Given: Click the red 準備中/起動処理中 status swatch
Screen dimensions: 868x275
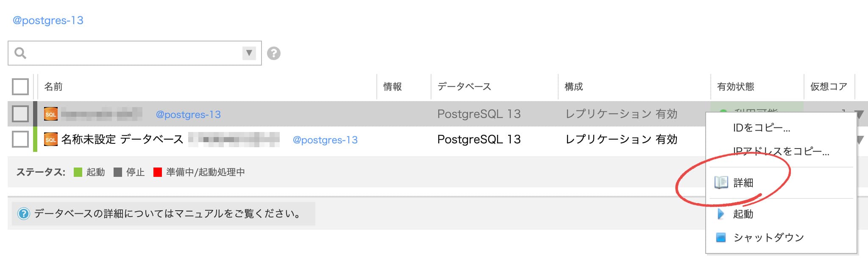Looking at the screenshot, I should click(158, 172).
